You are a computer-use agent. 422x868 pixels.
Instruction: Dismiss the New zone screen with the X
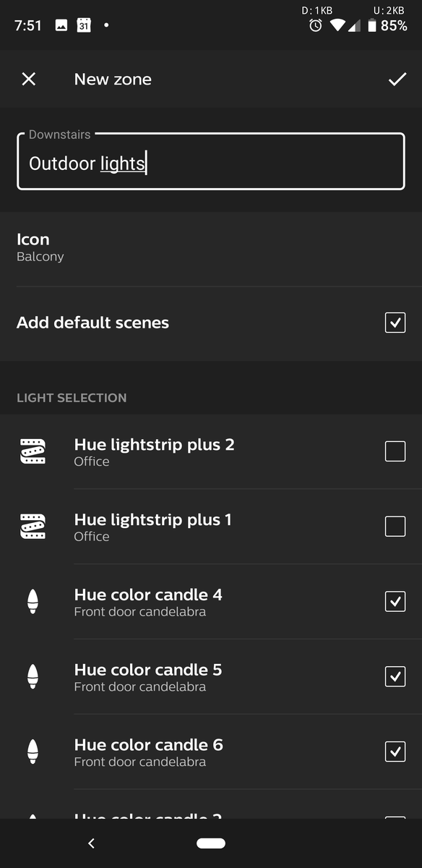28,80
